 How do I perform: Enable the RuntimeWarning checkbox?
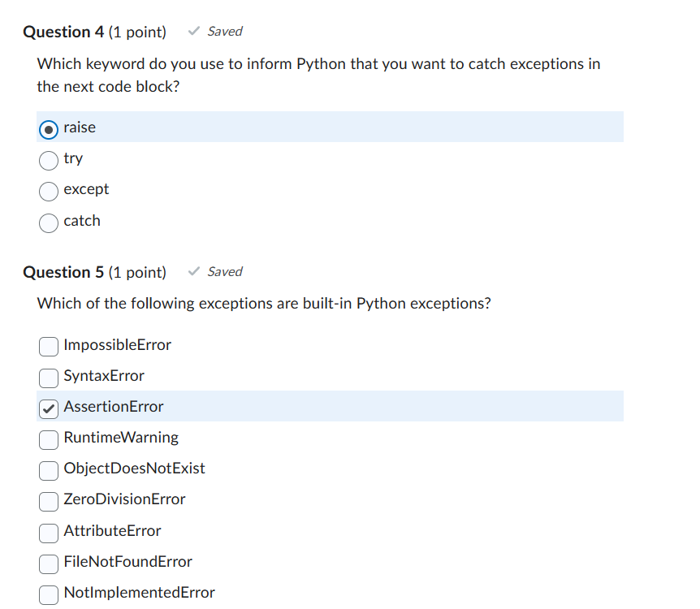tap(48, 440)
